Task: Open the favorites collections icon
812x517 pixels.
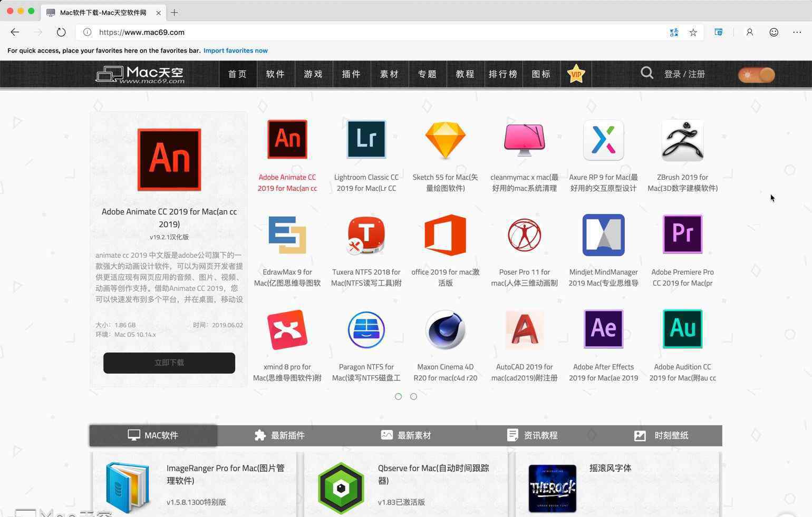Action: pos(719,32)
